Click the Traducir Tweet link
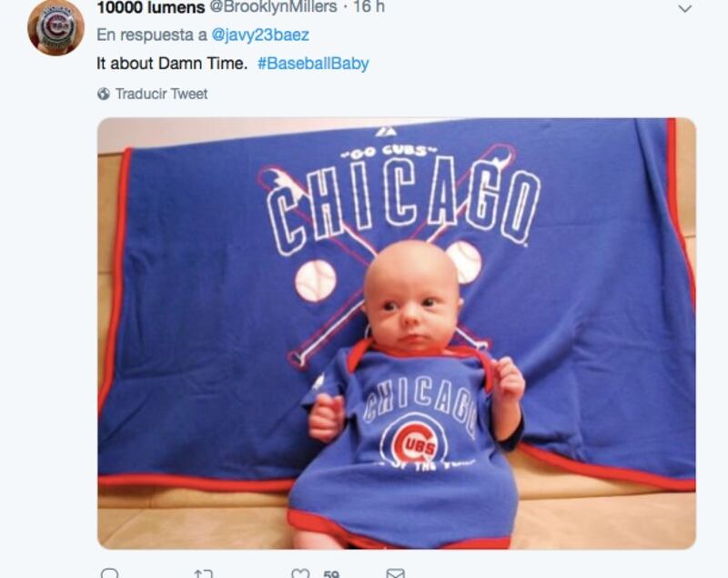The image size is (728, 578). [x=161, y=94]
